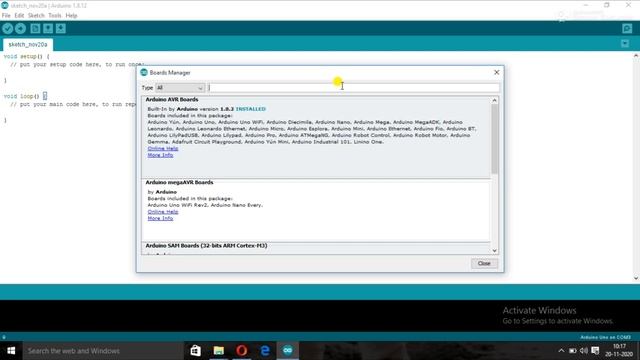Open Online Help for Arduino megaAVR Boards
This screenshot has width=640, height=360.
[x=163, y=212]
